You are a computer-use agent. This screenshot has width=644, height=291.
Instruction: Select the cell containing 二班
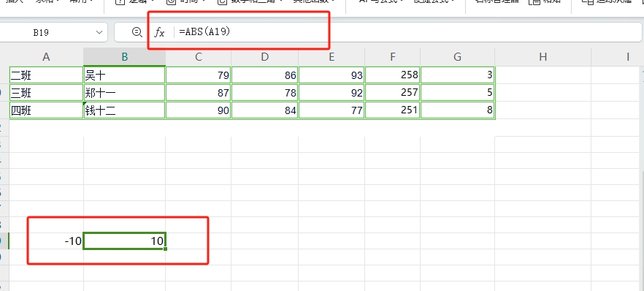46,75
